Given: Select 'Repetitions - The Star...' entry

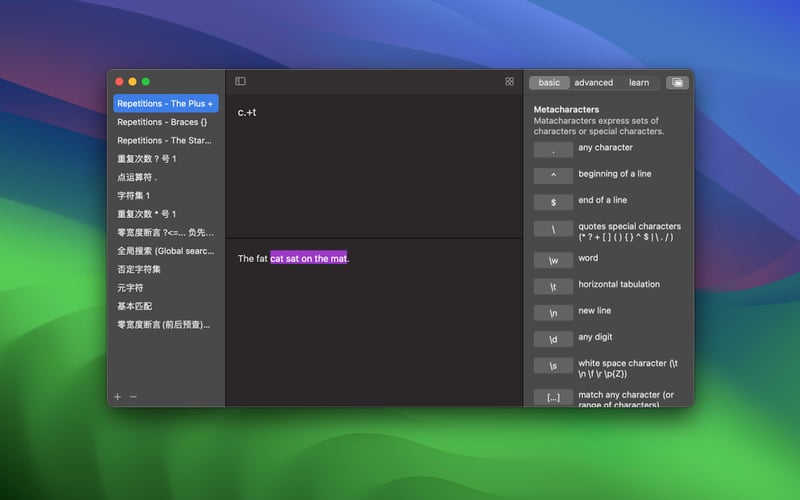Looking at the screenshot, I should (x=166, y=140).
